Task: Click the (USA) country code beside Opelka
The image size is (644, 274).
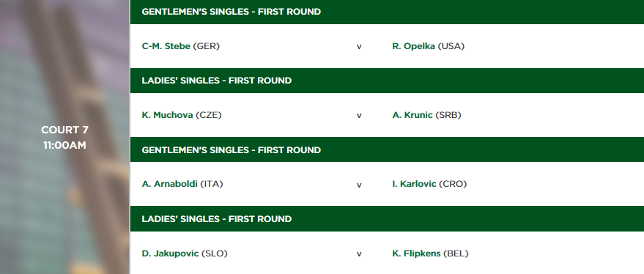Action: click(451, 46)
